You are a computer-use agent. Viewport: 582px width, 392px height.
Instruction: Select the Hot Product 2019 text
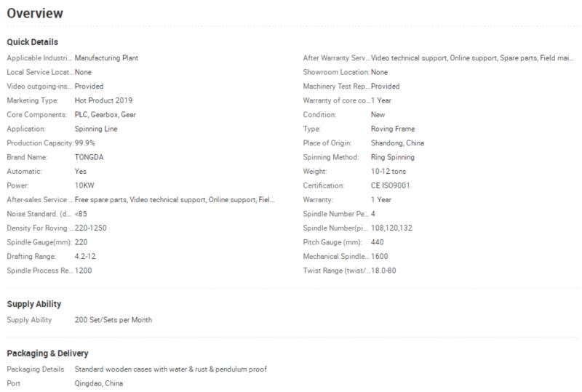pos(103,100)
